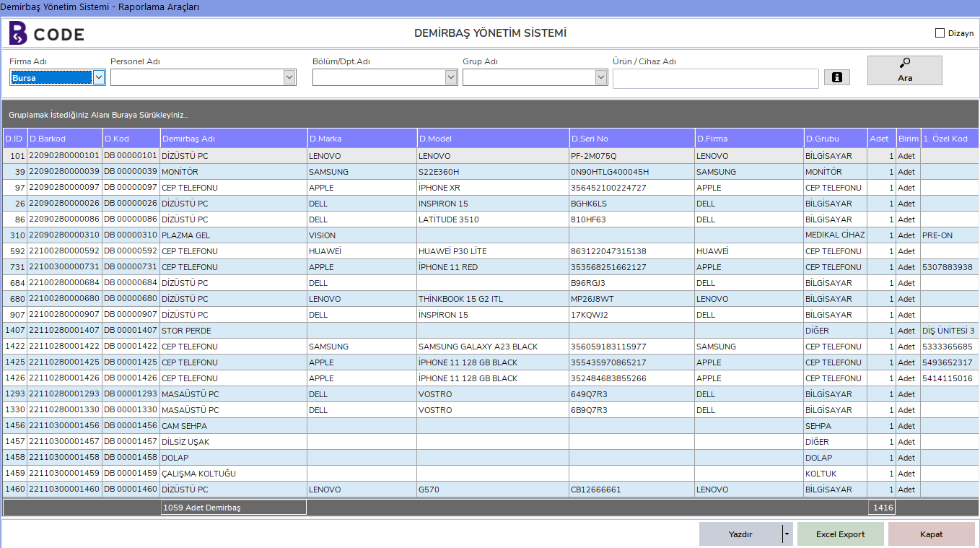Click the Birim column header

point(909,139)
